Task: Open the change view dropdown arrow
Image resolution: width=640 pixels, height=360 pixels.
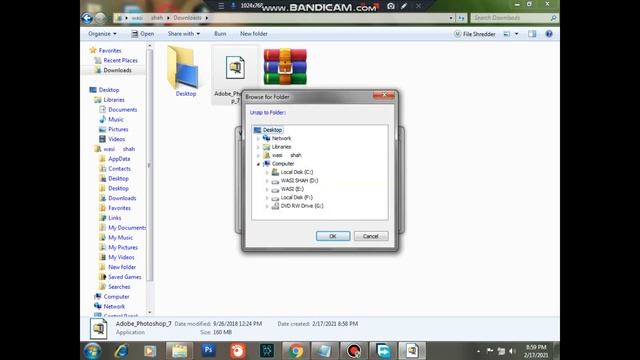Action: 517,34
